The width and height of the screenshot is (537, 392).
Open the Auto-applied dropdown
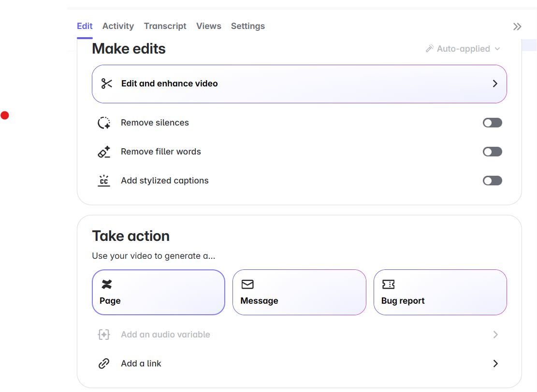tap(463, 49)
